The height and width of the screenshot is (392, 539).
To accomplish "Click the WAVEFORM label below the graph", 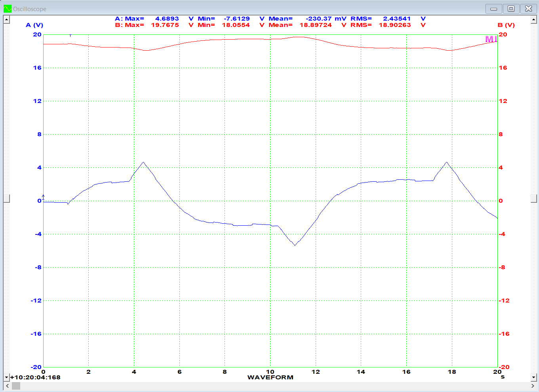I will click(x=270, y=377).
